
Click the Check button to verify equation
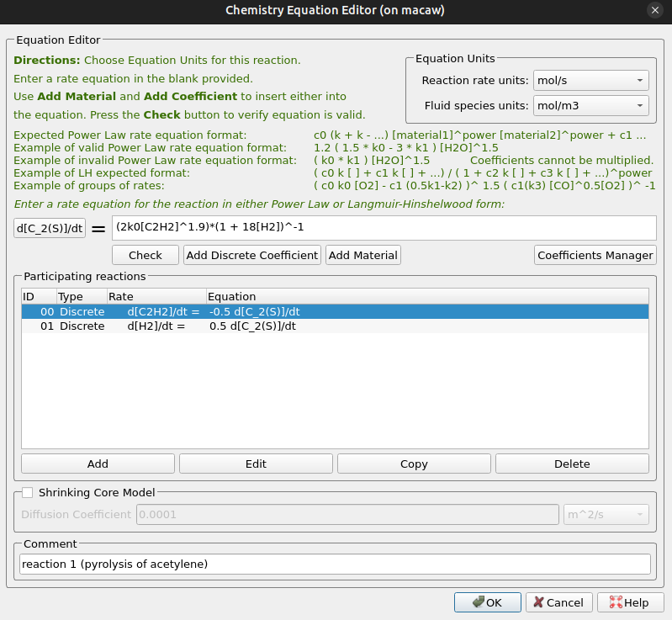[x=146, y=255]
